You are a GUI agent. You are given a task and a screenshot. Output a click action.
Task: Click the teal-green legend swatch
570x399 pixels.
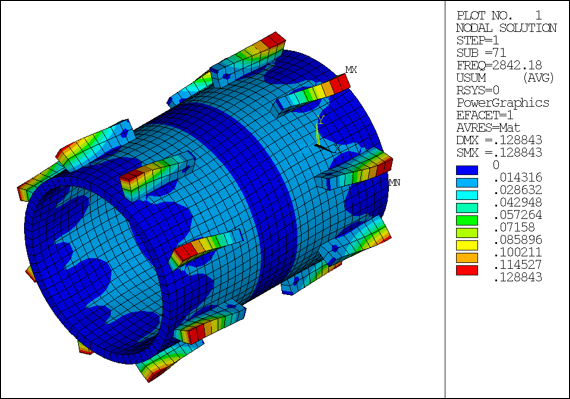(467, 208)
